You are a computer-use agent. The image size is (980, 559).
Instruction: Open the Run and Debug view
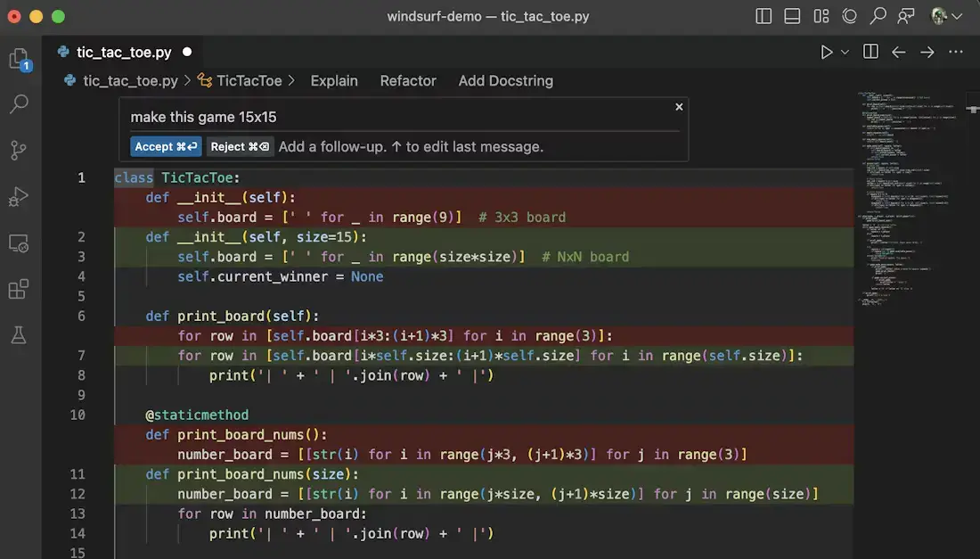click(19, 197)
